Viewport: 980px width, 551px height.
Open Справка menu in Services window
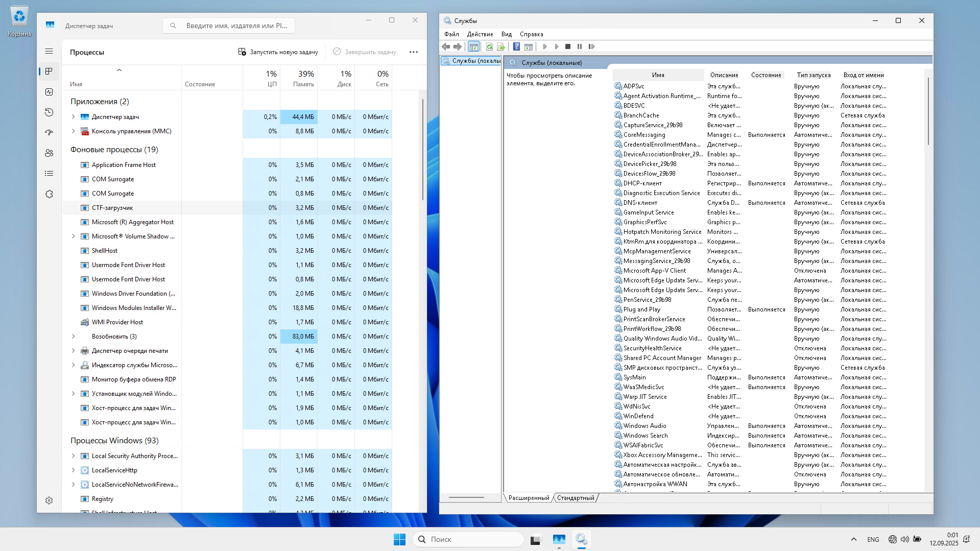[531, 34]
